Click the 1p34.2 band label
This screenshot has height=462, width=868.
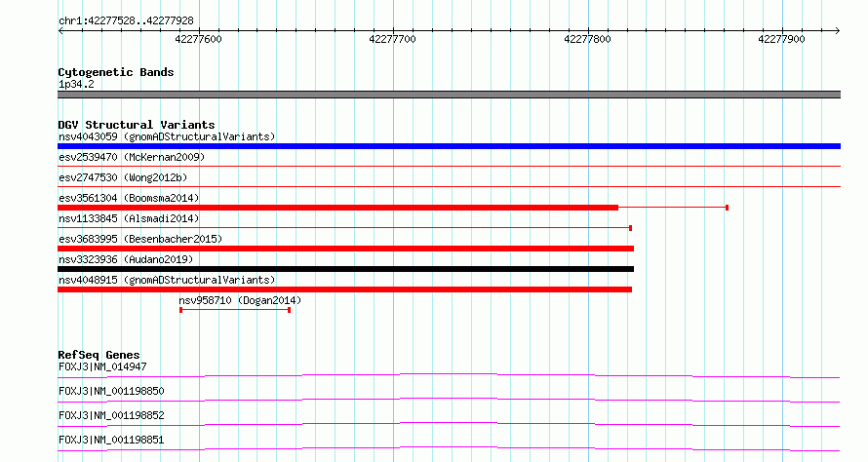pos(76,85)
